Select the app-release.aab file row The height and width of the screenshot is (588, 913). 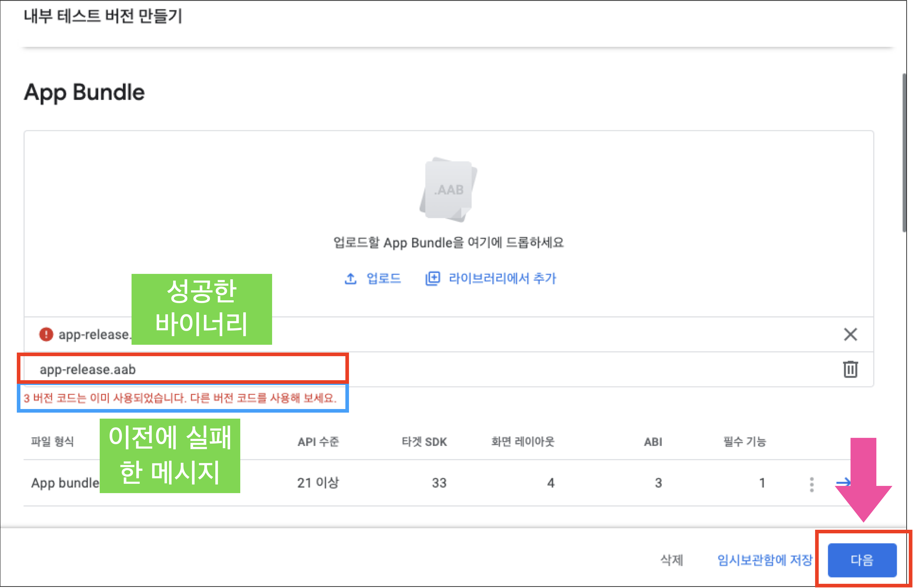click(88, 370)
